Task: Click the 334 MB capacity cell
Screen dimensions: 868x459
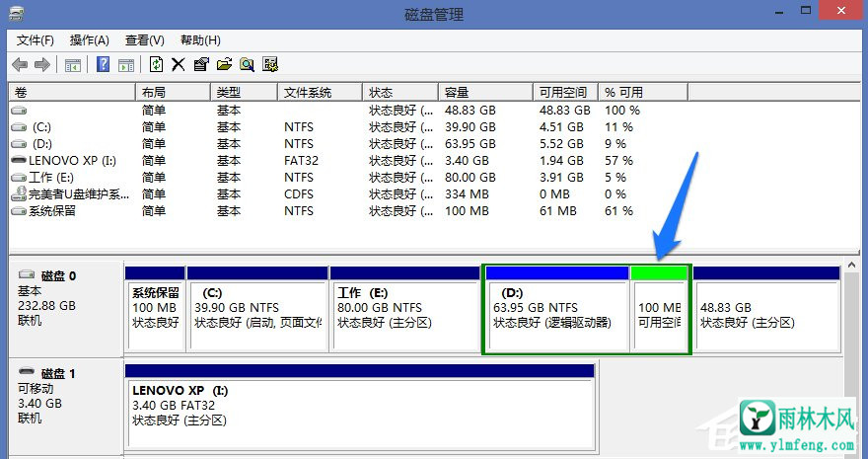Action: coord(467,194)
